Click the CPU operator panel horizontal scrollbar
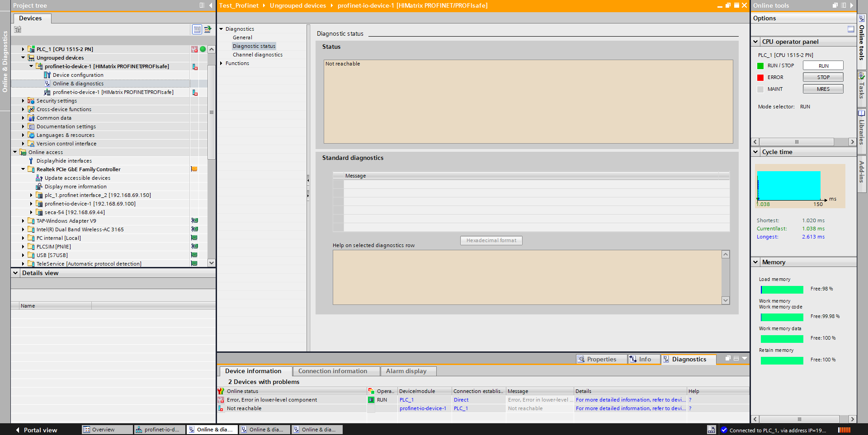 [x=797, y=142]
